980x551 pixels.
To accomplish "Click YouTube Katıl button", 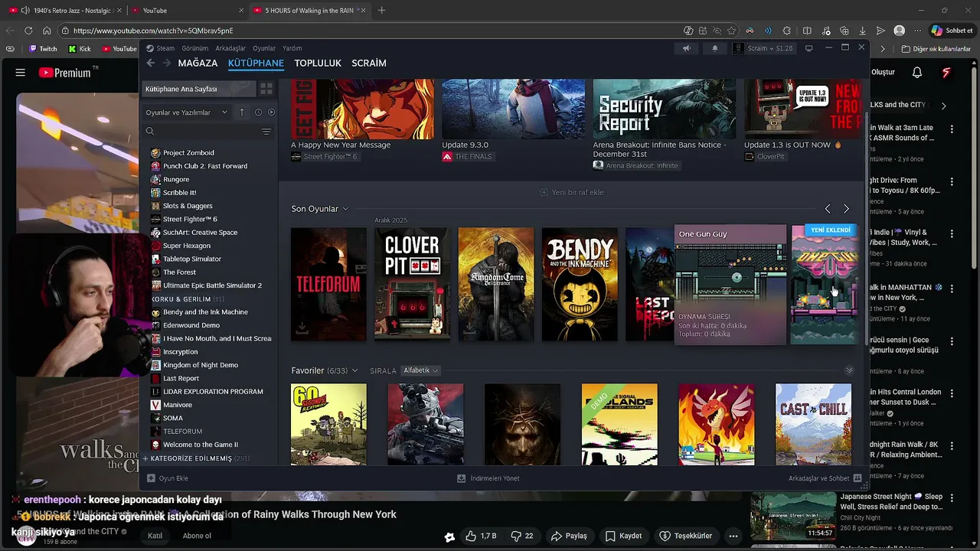I will [x=155, y=536].
